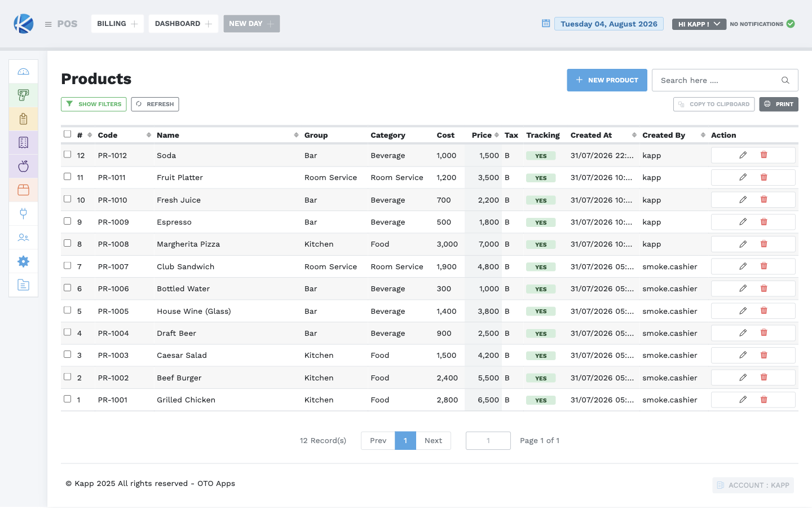
Task: Click the New Product button
Action: 607,80
